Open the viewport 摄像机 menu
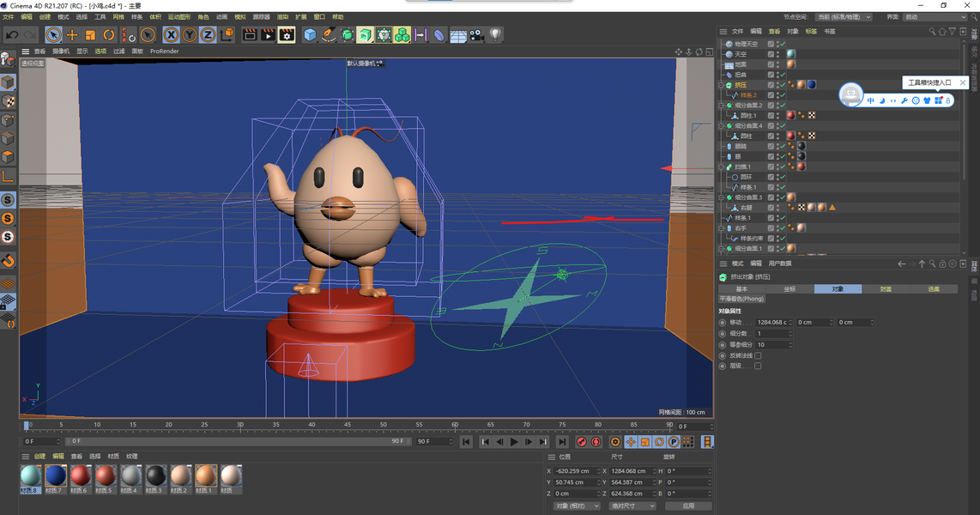The height and width of the screenshot is (515, 980). (61, 51)
